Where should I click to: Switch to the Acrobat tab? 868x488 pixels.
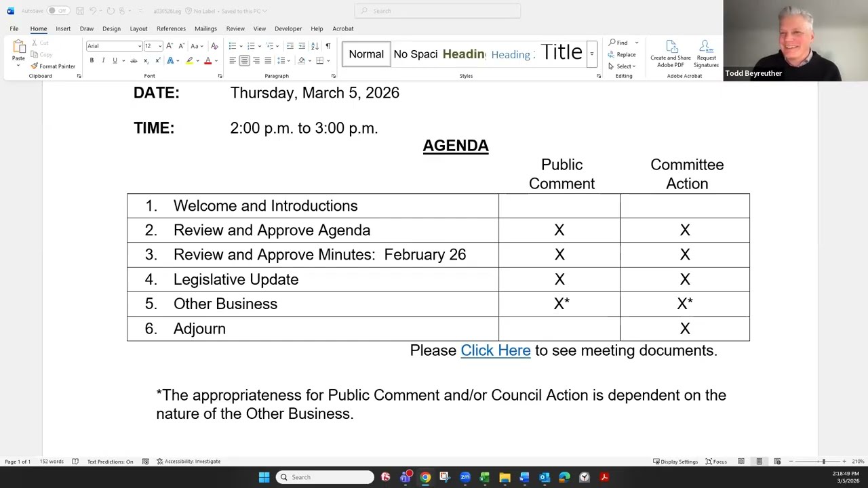pos(342,28)
